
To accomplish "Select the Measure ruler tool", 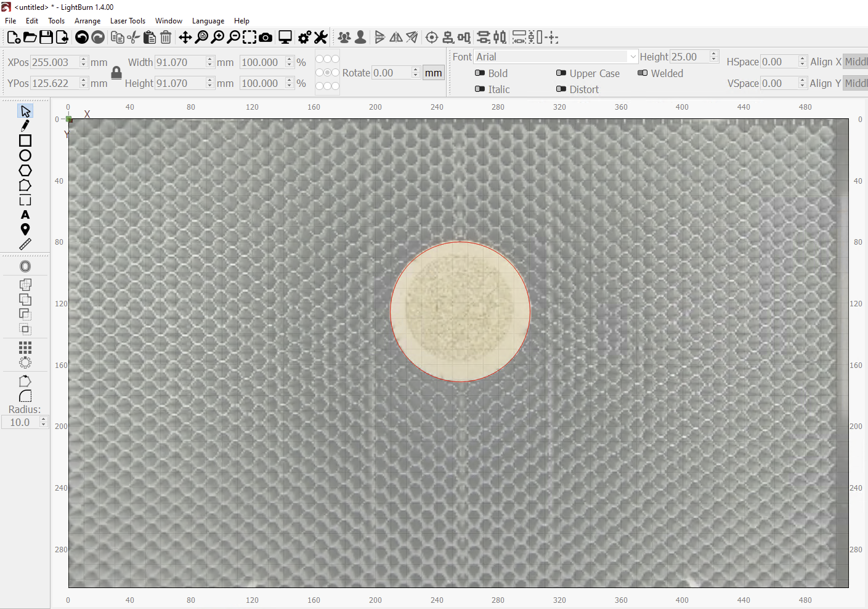I will (x=25, y=245).
